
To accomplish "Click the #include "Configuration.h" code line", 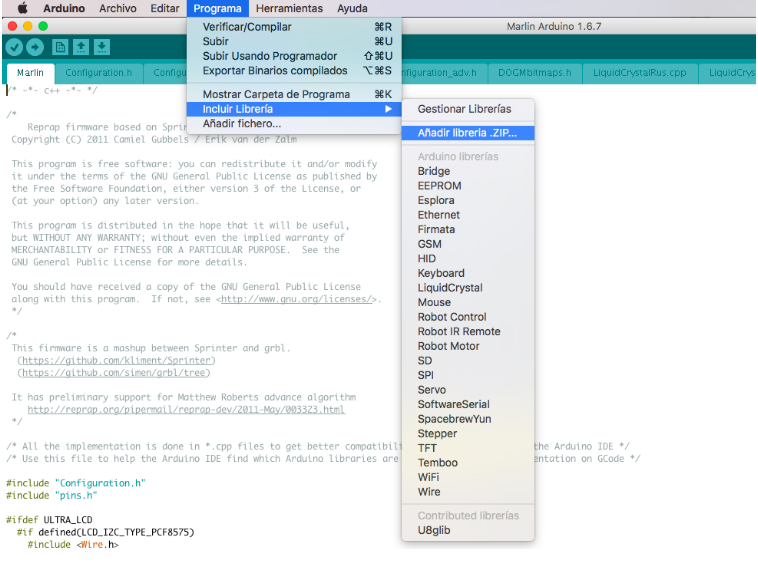I will pos(76,483).
